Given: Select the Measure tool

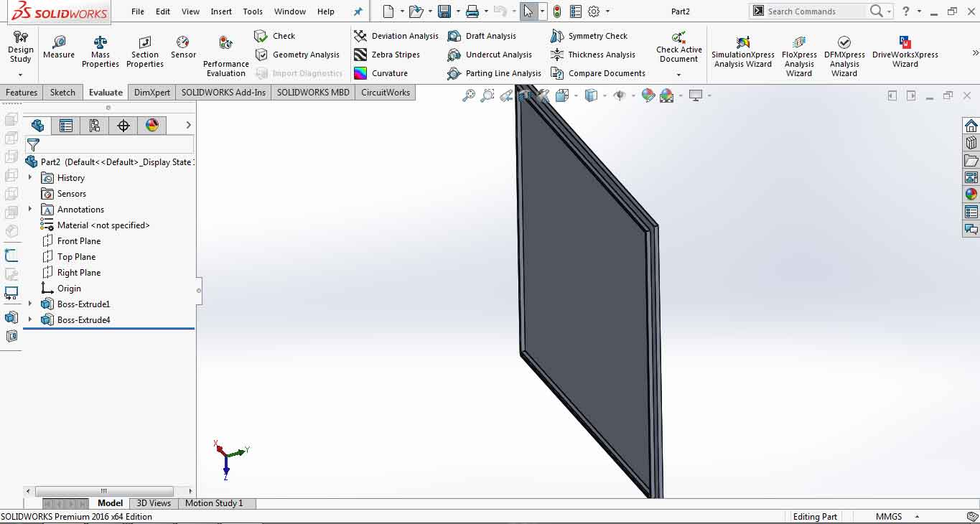Looking at the screenshot, I should 59,47.
